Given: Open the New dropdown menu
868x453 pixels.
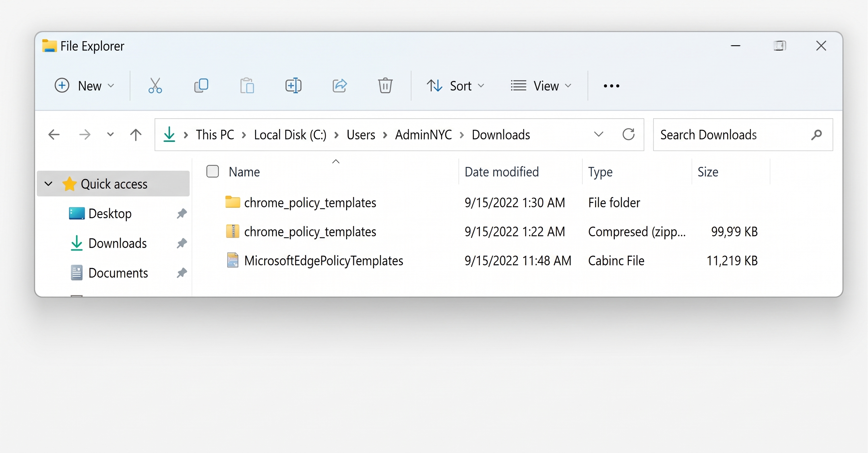Looking at the screenshot, I should pos(84,86).
